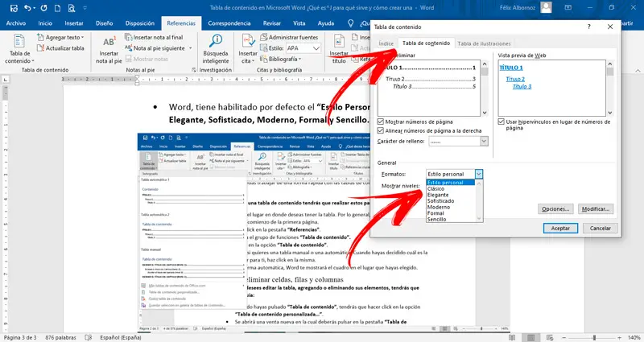Switch to the Revisar ribbon tab
This screenshot has width=644, height=342.
click(272, 23)
